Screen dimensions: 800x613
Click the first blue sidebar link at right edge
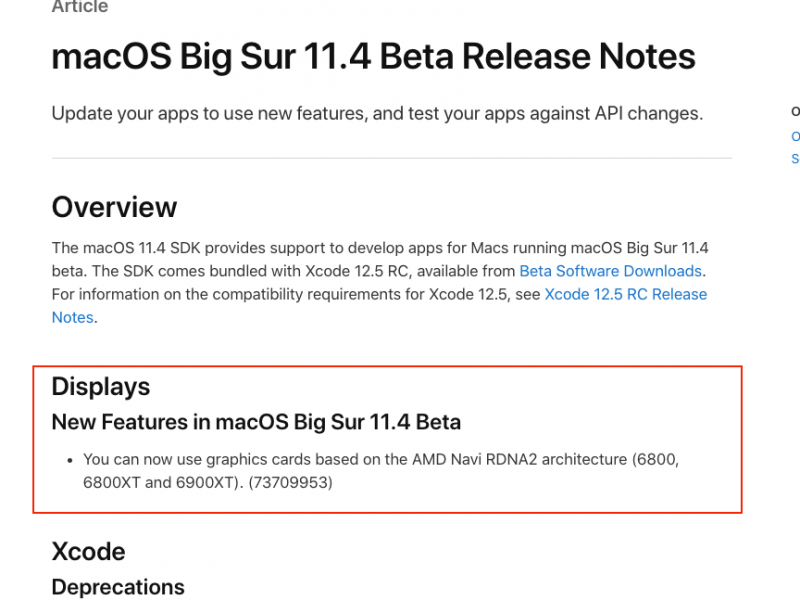[x=795, y=136]
